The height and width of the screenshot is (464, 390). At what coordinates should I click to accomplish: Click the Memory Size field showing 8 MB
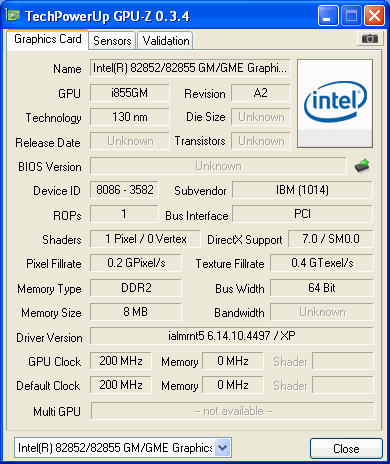(136, 312)
